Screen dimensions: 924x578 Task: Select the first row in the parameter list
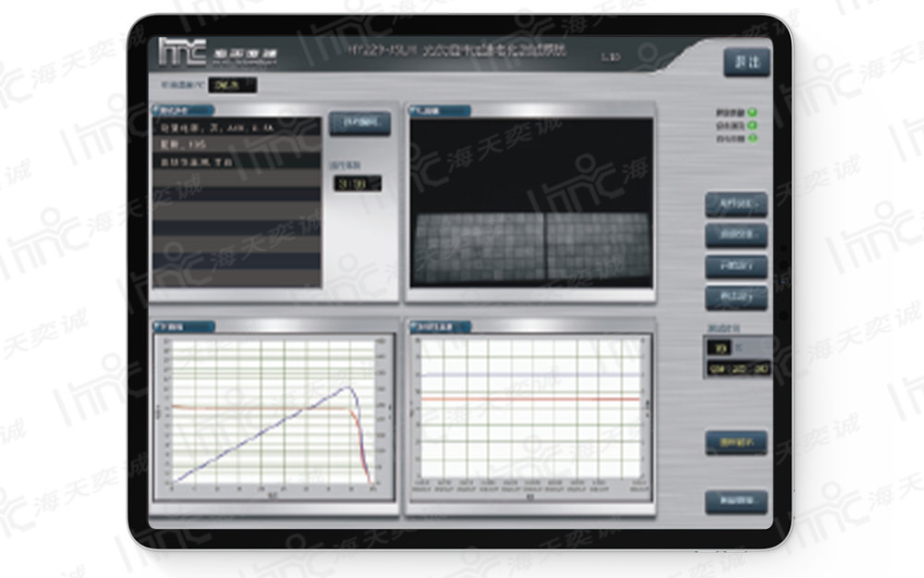pyautogui.click(x=237, y=129)
